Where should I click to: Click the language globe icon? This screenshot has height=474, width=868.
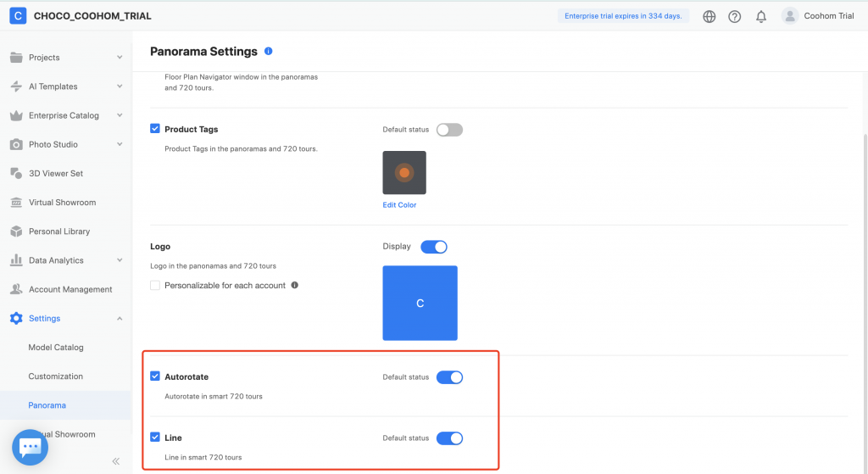709,16
